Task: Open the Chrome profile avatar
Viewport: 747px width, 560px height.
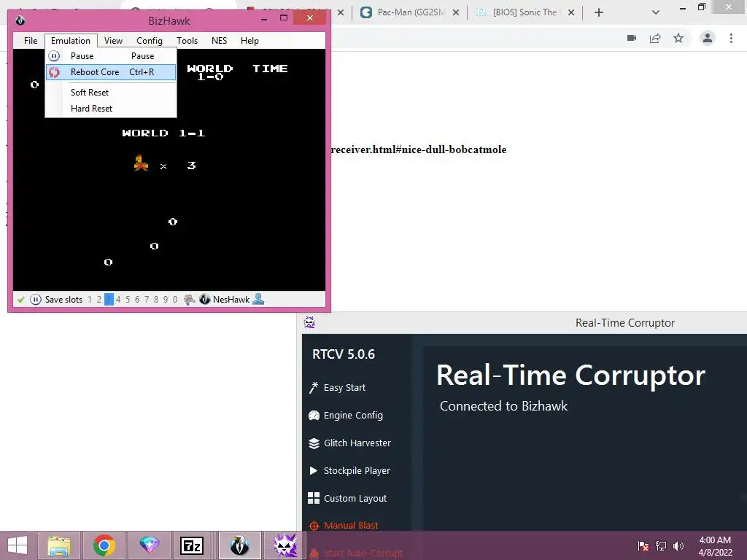Action: tap(708, 38)
